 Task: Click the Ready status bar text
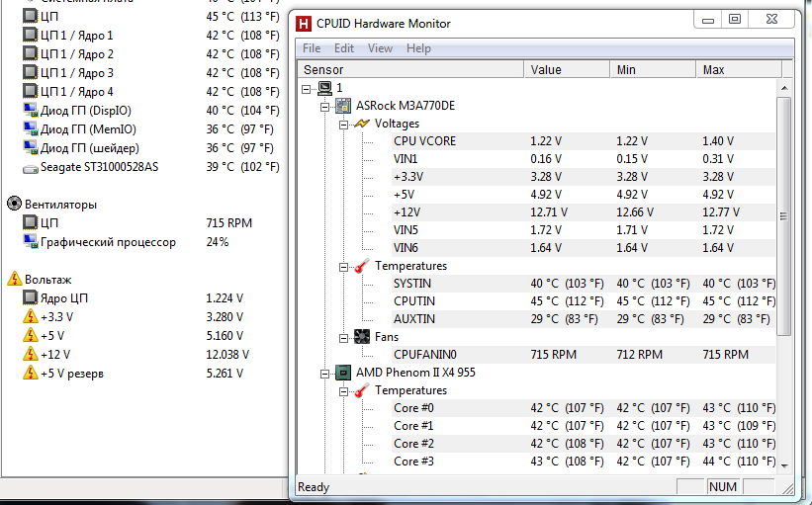click(x=314, y=487)
